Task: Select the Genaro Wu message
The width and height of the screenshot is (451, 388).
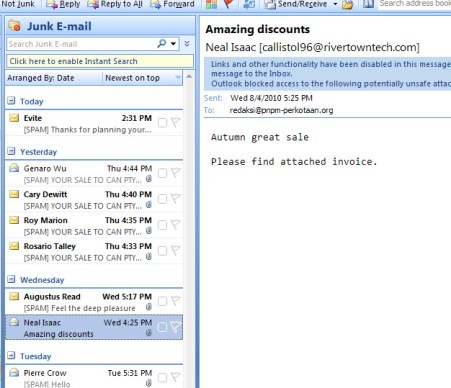Action: pyautogui.click(x=94, y=174)
